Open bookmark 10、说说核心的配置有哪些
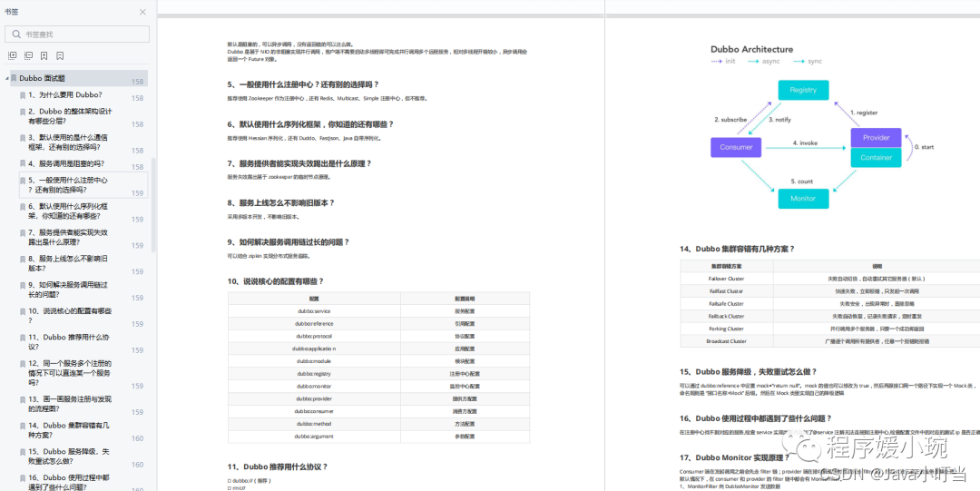The height and width of the screenshot is (491, 980). tap(70, 315)
